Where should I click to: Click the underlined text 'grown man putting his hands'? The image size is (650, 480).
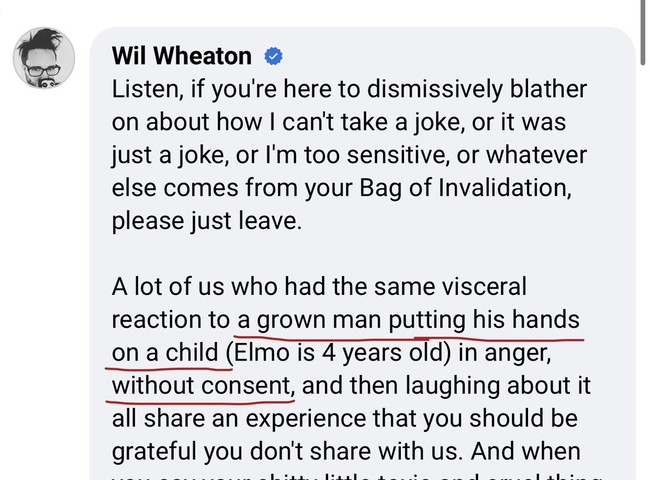tap(418, 320)
